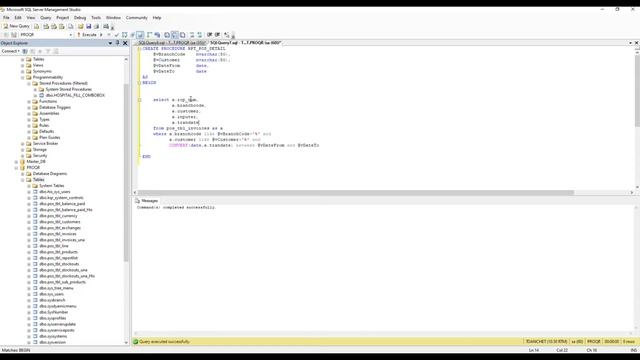
Task: Select the Views folder in the tree
Action: (x=38, y=65)
